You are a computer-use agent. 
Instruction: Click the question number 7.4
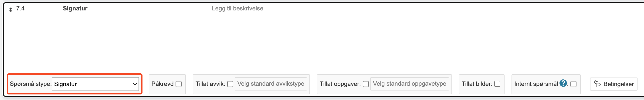[20, 9]
